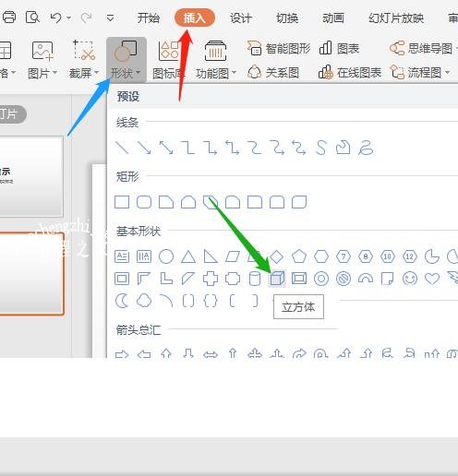Open the 幻灯片放映 tab
The width and height of the screenshot is (458, 476).
coord(396,18)
